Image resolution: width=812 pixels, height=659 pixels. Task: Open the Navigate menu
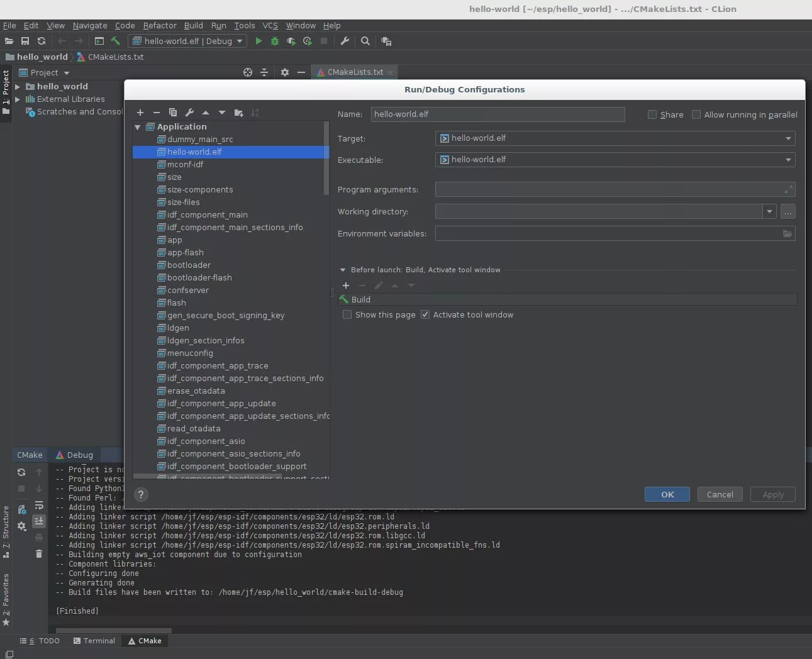click(90, 26)
